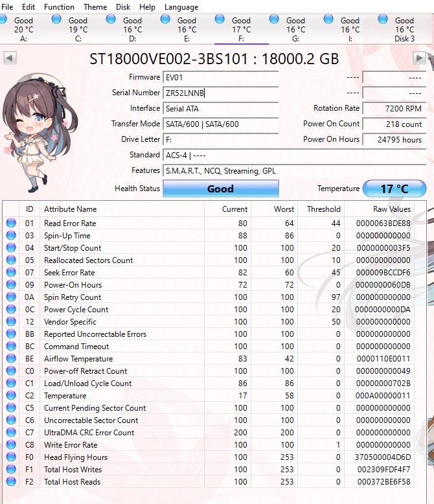Click status icon for UltraDMA CRC Error Count
This screenshot has height=504, width=434.
(x=11, y=432)
